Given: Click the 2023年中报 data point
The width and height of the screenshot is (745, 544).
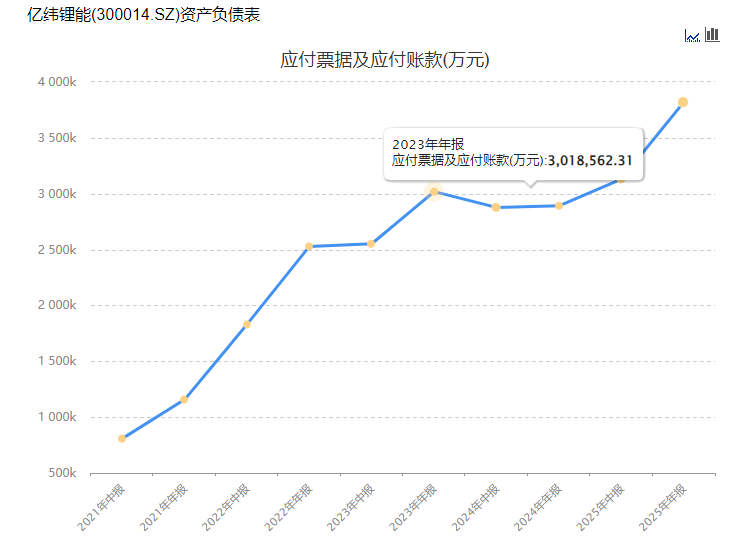Looking at the screenshot, I should coord(371,243).
